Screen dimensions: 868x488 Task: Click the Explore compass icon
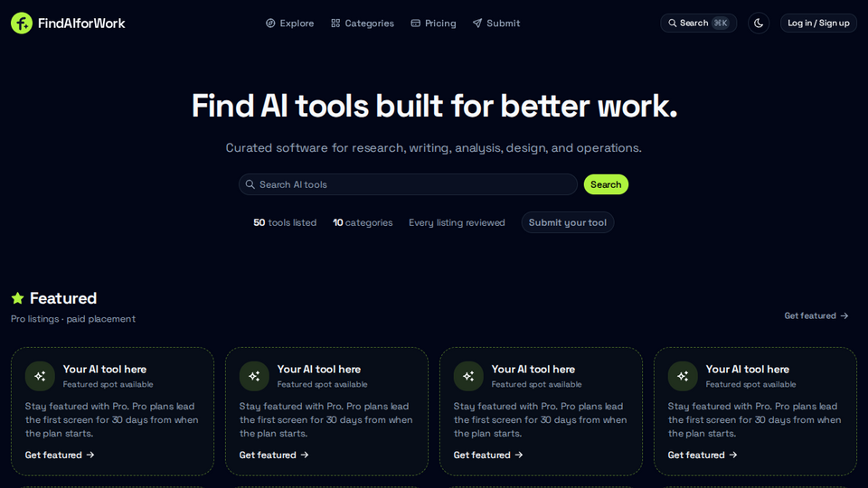(x=270, y=23)
